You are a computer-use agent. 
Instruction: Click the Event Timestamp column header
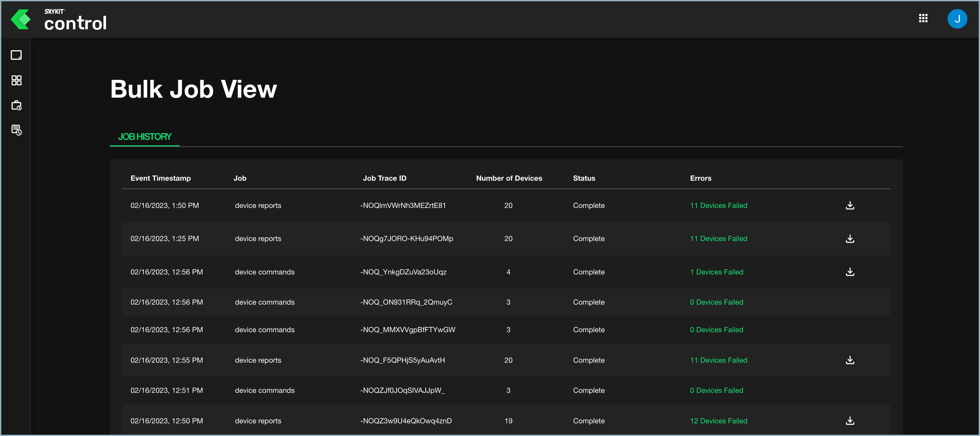[x=161, y=178]
